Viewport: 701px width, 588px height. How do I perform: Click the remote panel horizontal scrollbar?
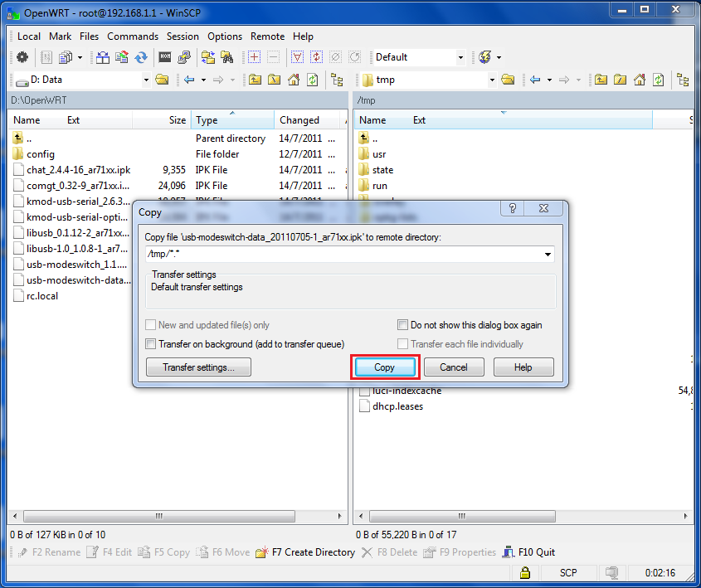462,516
